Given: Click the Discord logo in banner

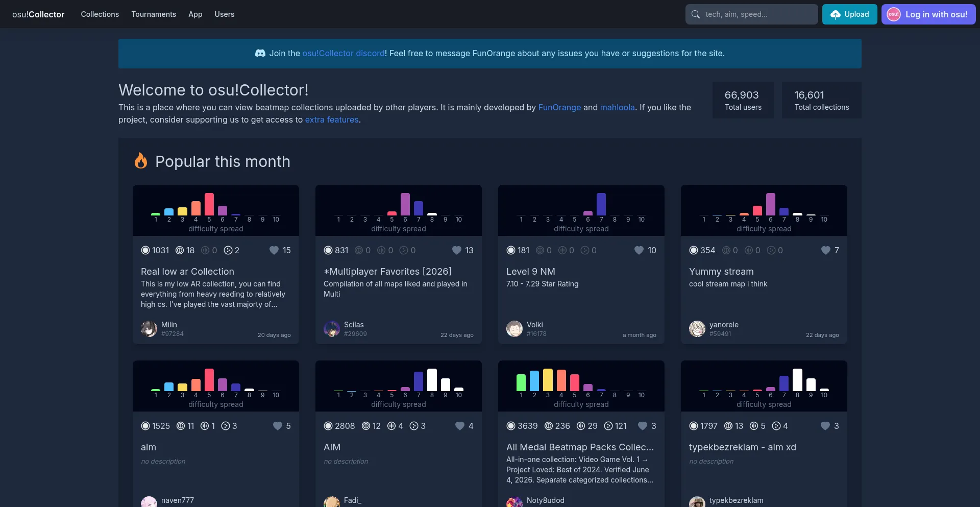Looking at the screenshot, I should point(260,53).
